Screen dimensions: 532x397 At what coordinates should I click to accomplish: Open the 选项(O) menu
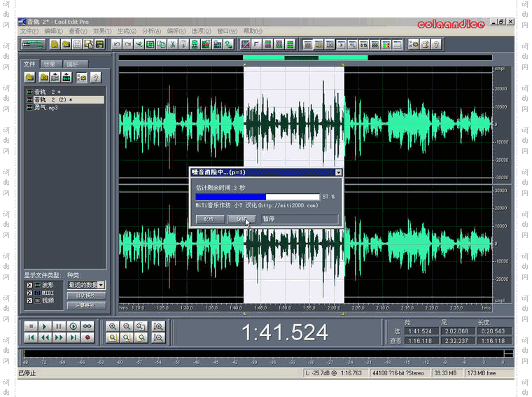coord(201,32)
